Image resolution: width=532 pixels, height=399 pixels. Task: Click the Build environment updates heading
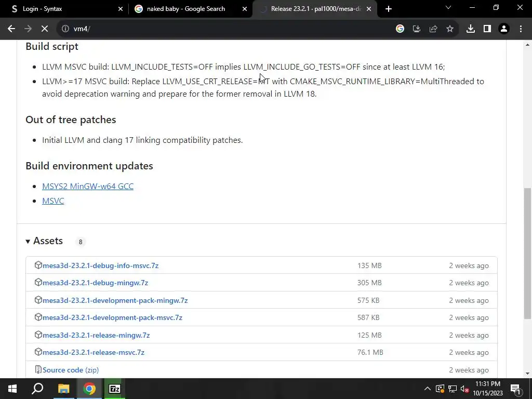click(x=89, y=166)
